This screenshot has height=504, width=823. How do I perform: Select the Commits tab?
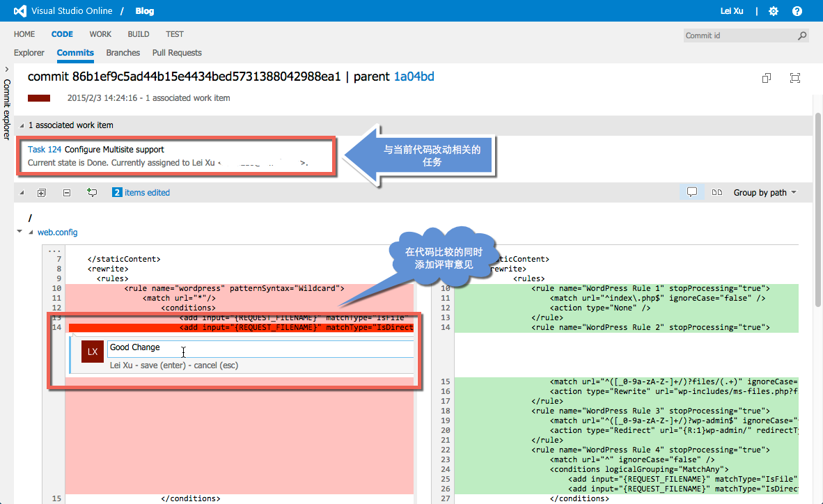[x=75, y=52]
